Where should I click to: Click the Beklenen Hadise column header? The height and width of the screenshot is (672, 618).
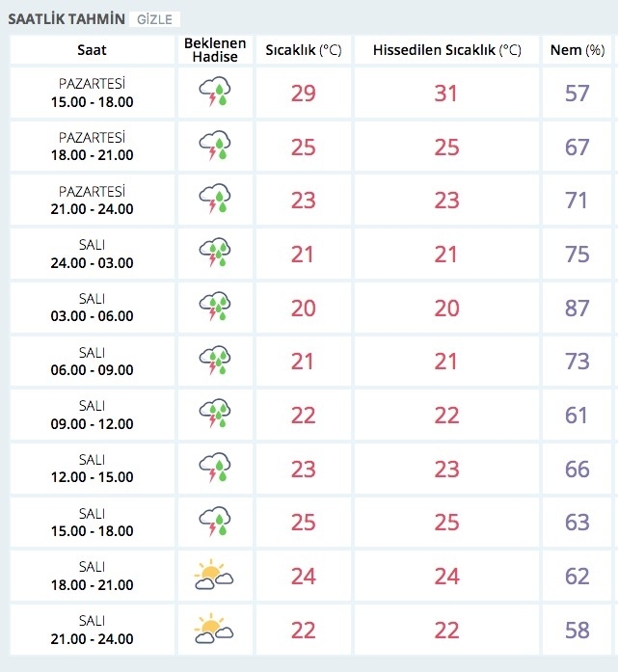(215, 50)
